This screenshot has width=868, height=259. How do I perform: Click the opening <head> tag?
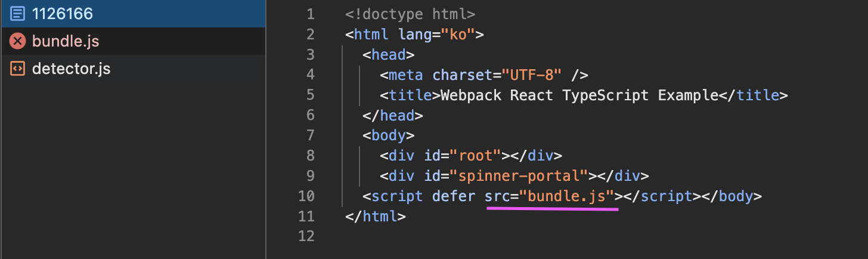tap(388, 54)
